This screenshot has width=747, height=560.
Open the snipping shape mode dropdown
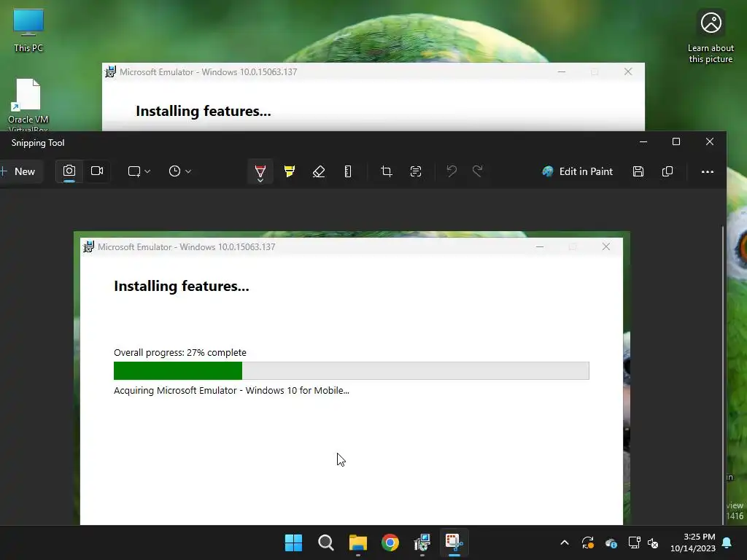139,171
